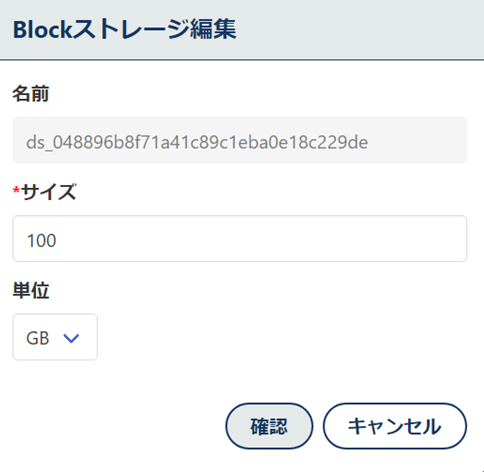Click the キャンセル button

(395, 426)
